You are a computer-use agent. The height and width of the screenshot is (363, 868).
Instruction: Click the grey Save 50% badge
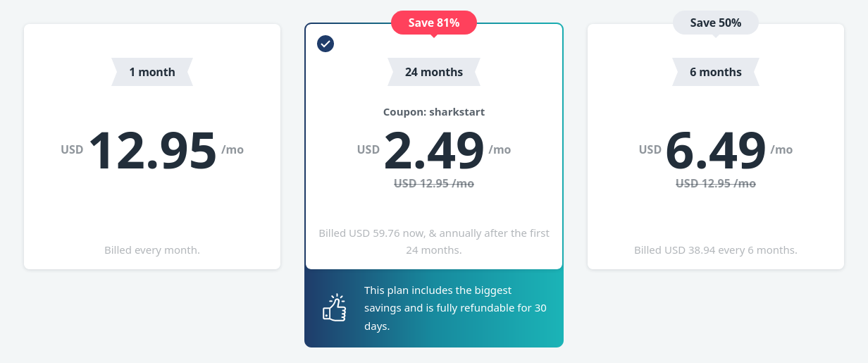pyautogui.click(x=716, y=23)
